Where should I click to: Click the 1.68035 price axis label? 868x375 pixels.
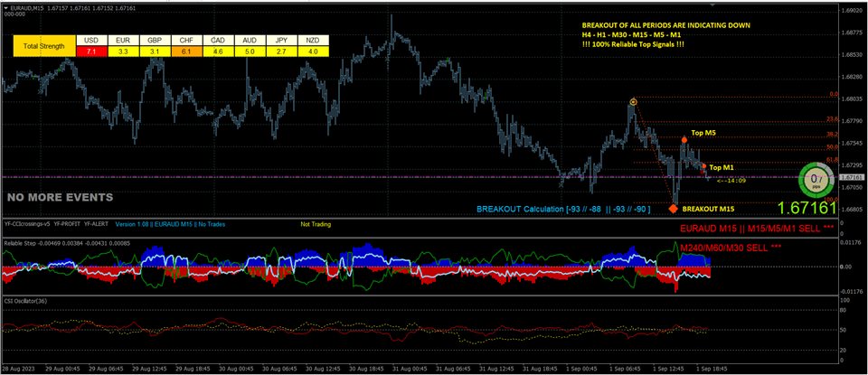click(853, 99)
